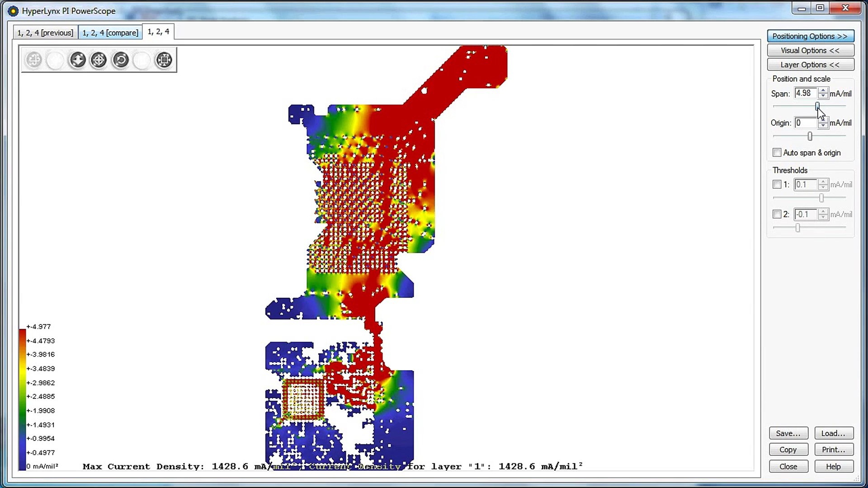Click the circular rotate arrow icon
The width and height of the screenshot is (868, 488).
121,60
